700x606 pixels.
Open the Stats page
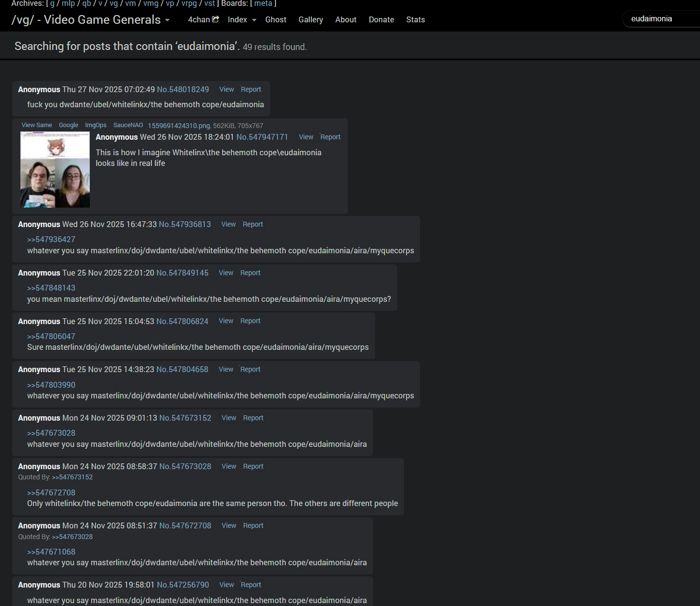click(415, 20)
